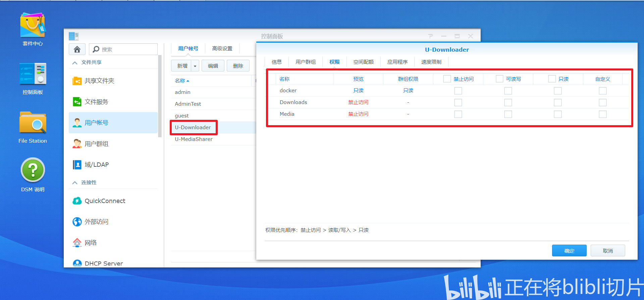The height and width of the screenshot is (300, 644).
Task: Click the magnifier icon in the search box
Action: coord(96,49)
